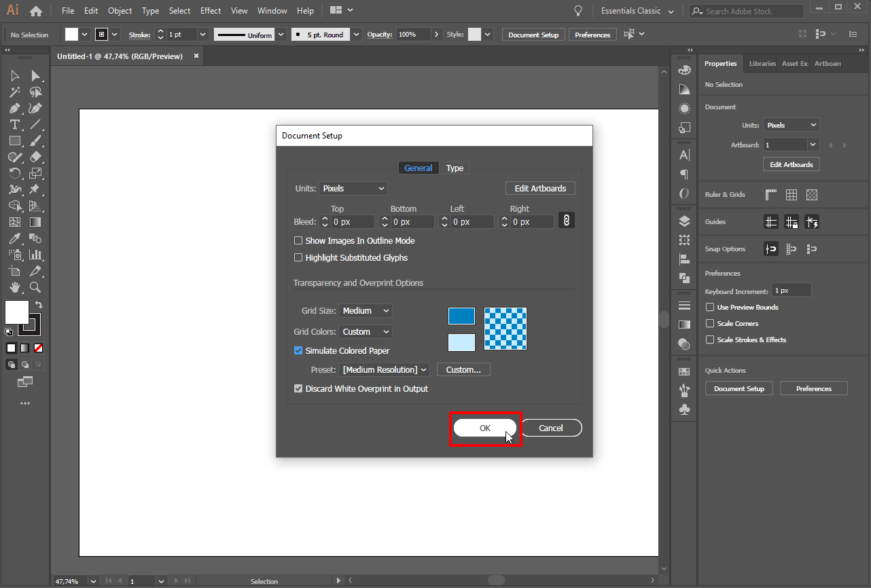Switch to the Type tab
The image size is (871, 588).
tap(455, 168)
